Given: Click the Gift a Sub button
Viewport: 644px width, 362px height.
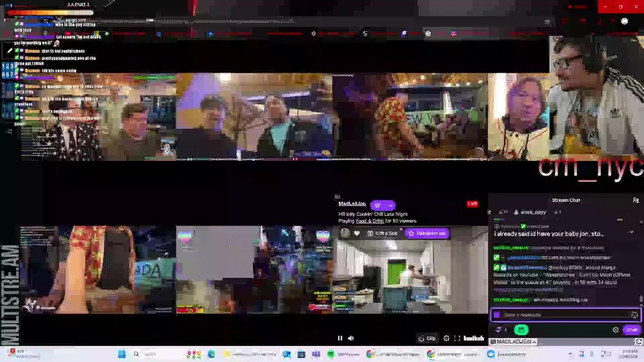Looking at the screenshot, I should tap(382, 233).
